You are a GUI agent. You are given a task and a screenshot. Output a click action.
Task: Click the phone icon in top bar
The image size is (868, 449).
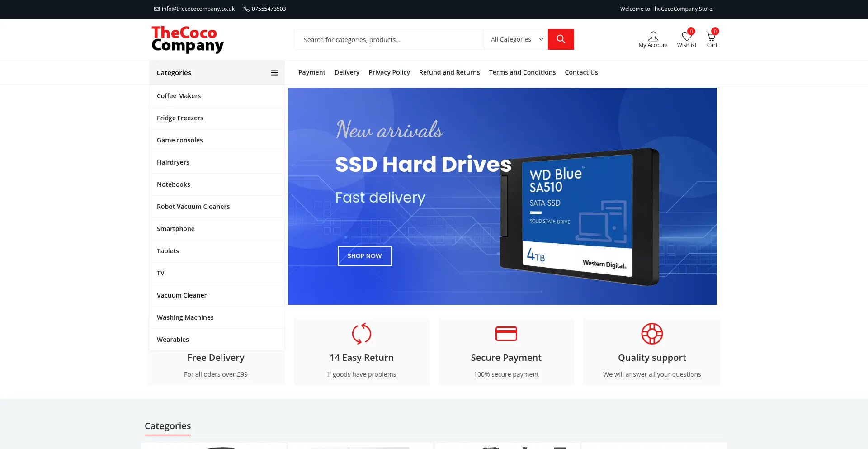pyautogui.click(x=247, y=9)
